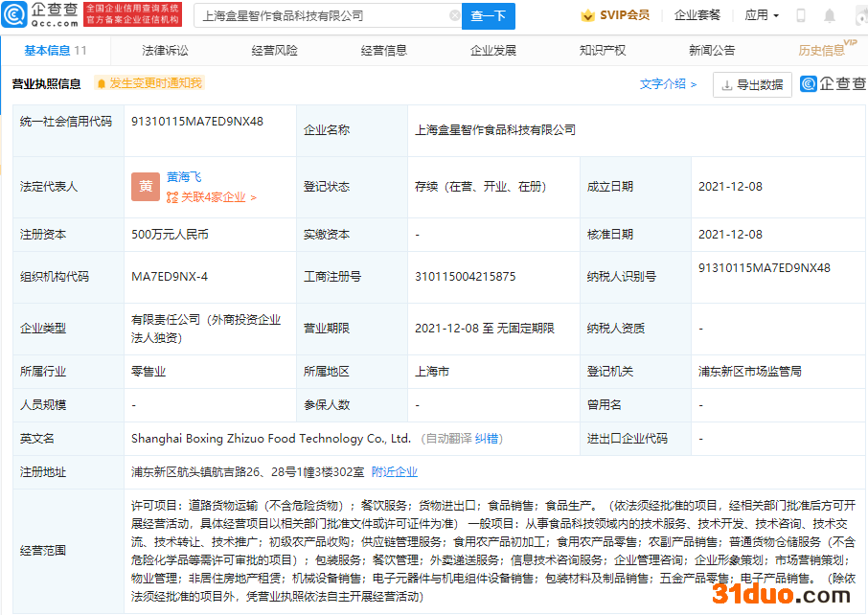Screen dimensions: 868x615
Task: Clear the search box with the X icon
Action: (454, 16)
